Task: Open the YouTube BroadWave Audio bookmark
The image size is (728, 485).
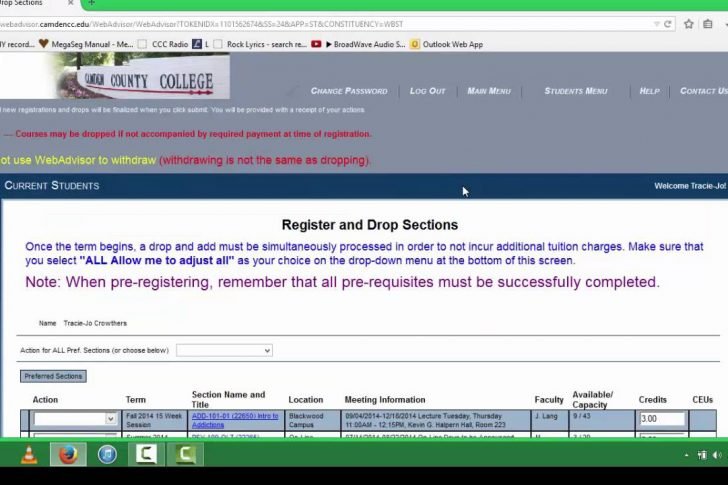Action: click(x=356, y=44)
